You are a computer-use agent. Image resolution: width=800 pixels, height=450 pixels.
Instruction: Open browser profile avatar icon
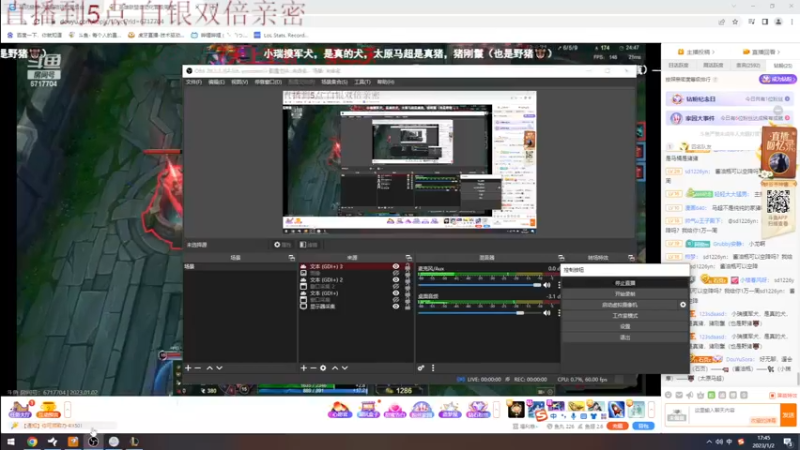point(779,22)
